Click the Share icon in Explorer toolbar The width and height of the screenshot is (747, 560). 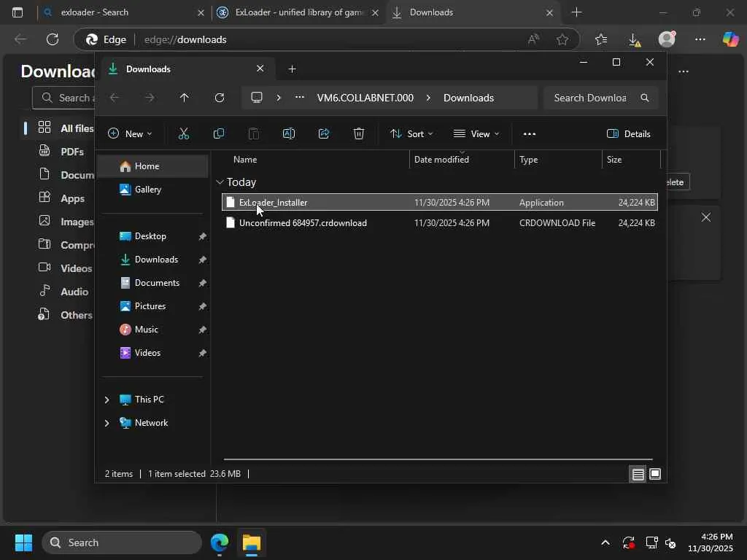[324, 134]
